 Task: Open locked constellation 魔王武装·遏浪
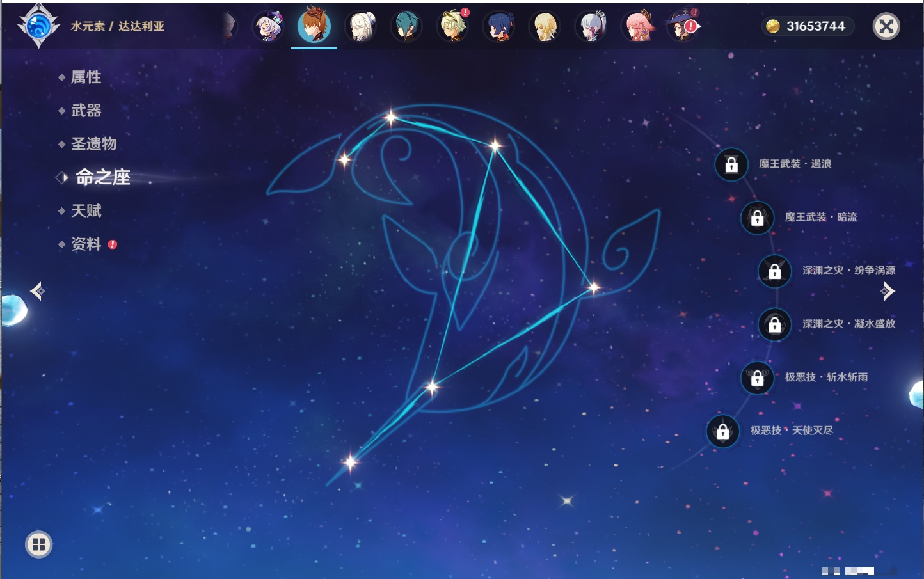click(731, 164)
